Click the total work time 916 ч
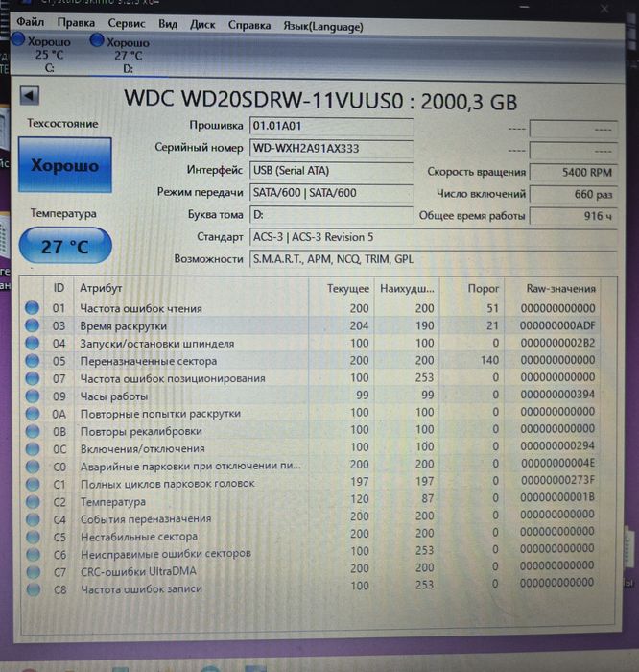Screen dimensions: 639x672 (x=574, y=216)
